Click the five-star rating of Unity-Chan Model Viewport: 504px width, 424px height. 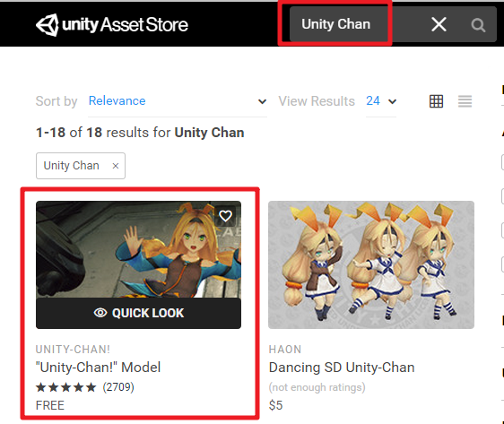[x=65, y=387]
